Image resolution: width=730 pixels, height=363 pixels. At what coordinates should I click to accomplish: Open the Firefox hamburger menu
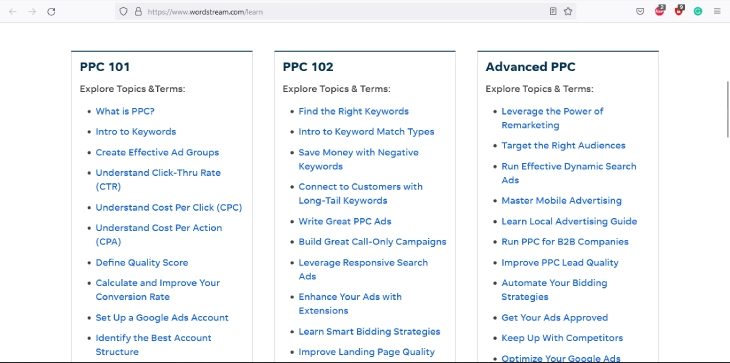(717, 12)
